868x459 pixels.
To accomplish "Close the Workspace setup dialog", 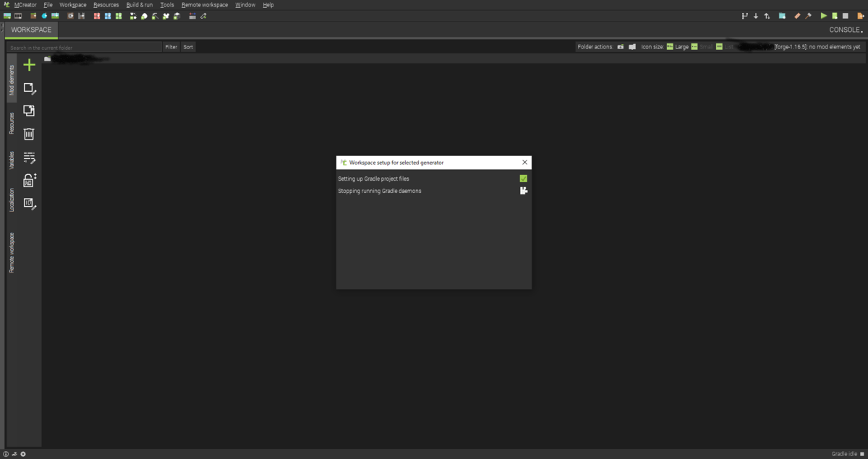I will (524, 163).
